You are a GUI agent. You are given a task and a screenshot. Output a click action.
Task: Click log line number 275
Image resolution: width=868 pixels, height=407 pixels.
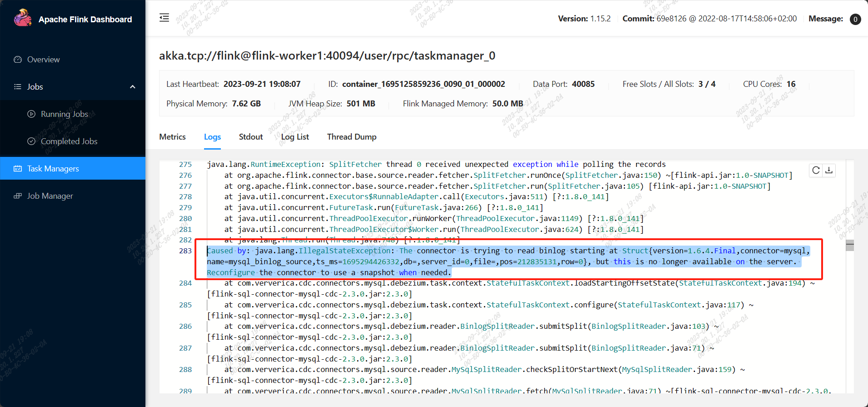tap(185, 165)
